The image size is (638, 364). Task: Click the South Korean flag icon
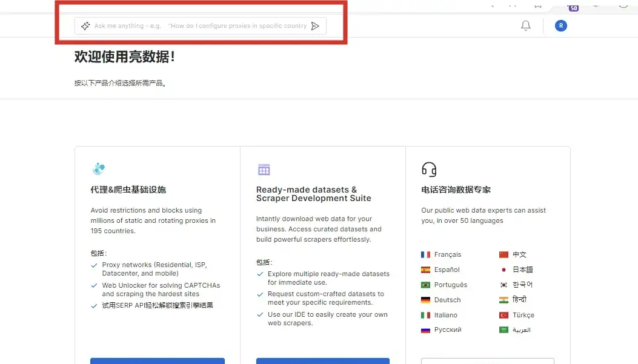[x=503, y=285]
